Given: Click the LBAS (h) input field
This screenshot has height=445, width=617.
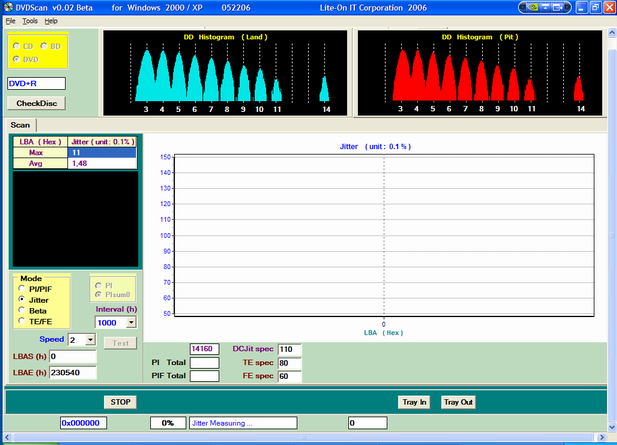Looking at the screenshot, I should [73, 356].
